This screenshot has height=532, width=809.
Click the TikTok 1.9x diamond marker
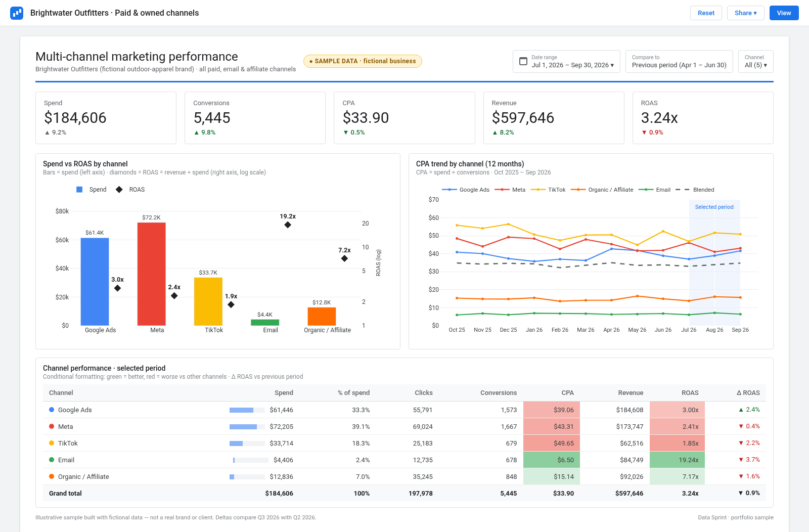point(231,304)
